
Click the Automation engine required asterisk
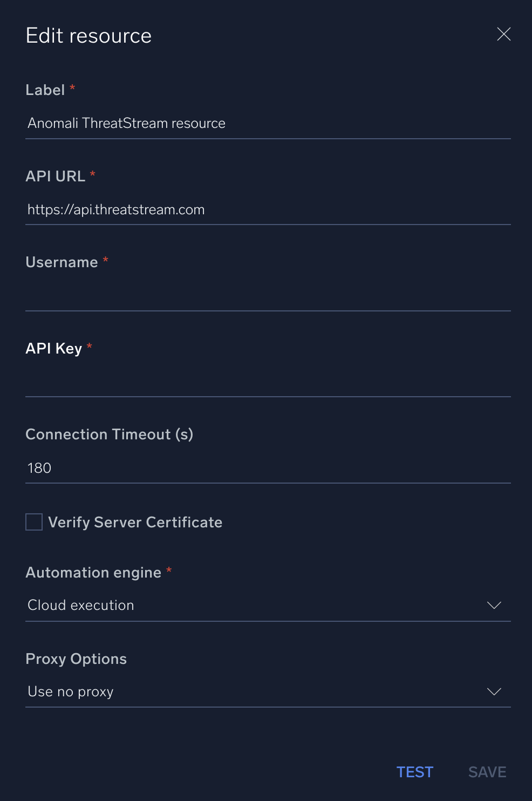pyautogui.click(x=168, y=572)
